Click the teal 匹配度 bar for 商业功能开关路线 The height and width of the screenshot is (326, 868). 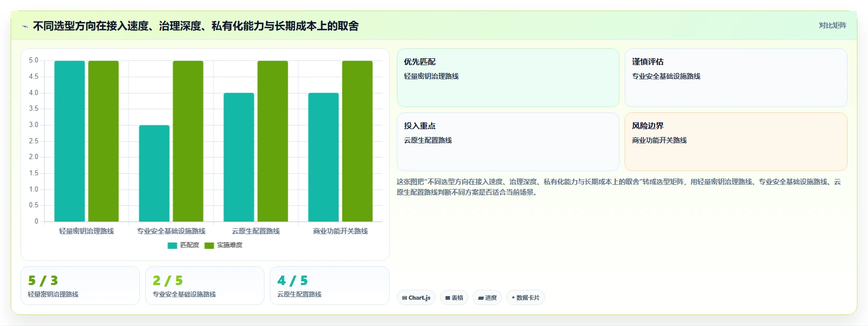point(323,157)
